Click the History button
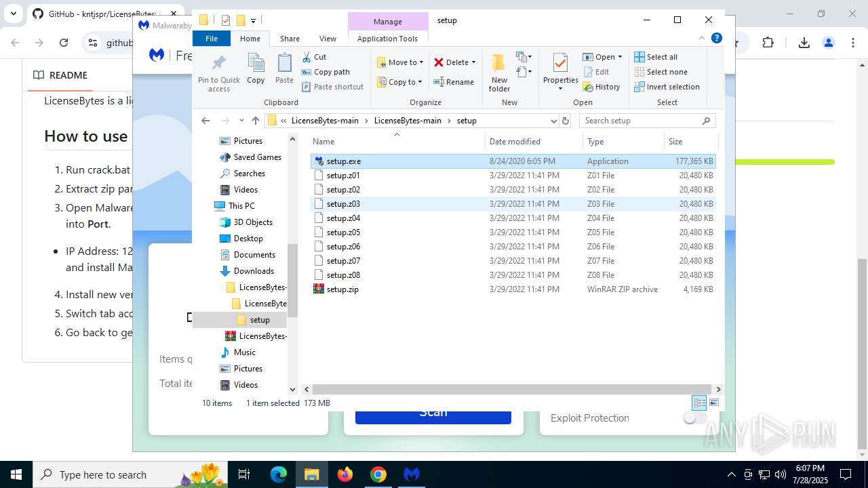Image resolution: width=868 pixels, height=488 pixels. pyautogui.click(x=601, y=87)
